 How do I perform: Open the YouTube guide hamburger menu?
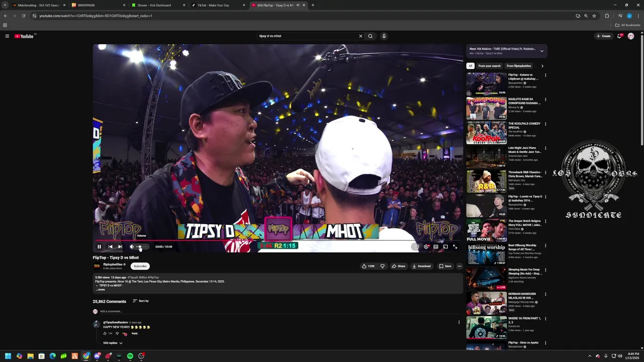click(x=7, y=36)
